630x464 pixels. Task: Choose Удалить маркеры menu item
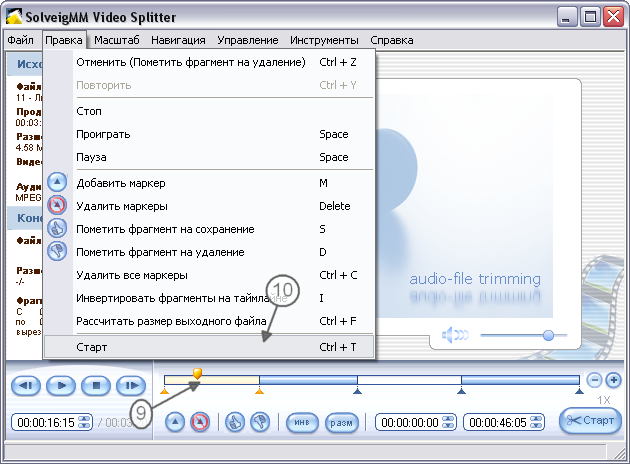209,206
